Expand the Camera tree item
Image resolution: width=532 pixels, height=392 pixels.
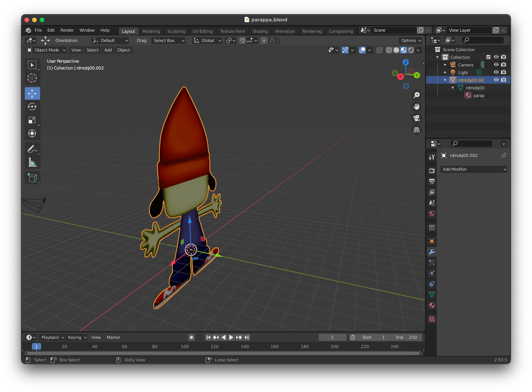click(x=445, y=65)
